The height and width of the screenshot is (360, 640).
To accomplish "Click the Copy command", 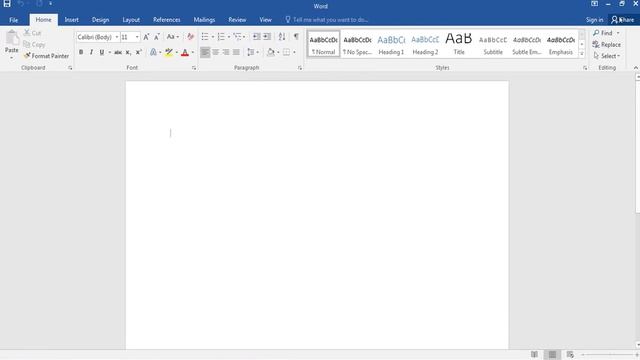I will (34, 44).
